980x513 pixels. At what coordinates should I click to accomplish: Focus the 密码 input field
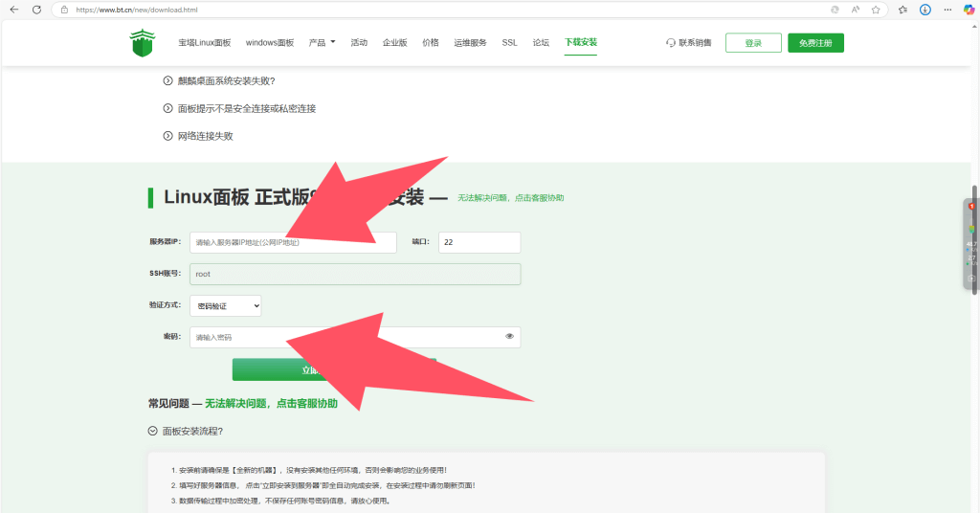coord(355,338)
